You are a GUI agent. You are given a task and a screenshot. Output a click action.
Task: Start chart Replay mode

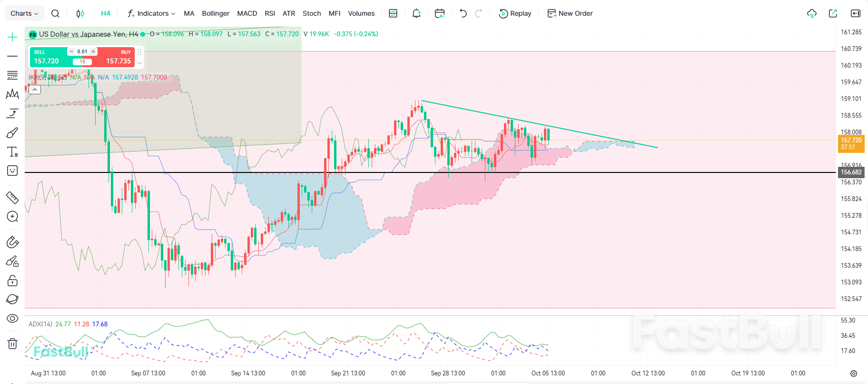coord(515,13)
